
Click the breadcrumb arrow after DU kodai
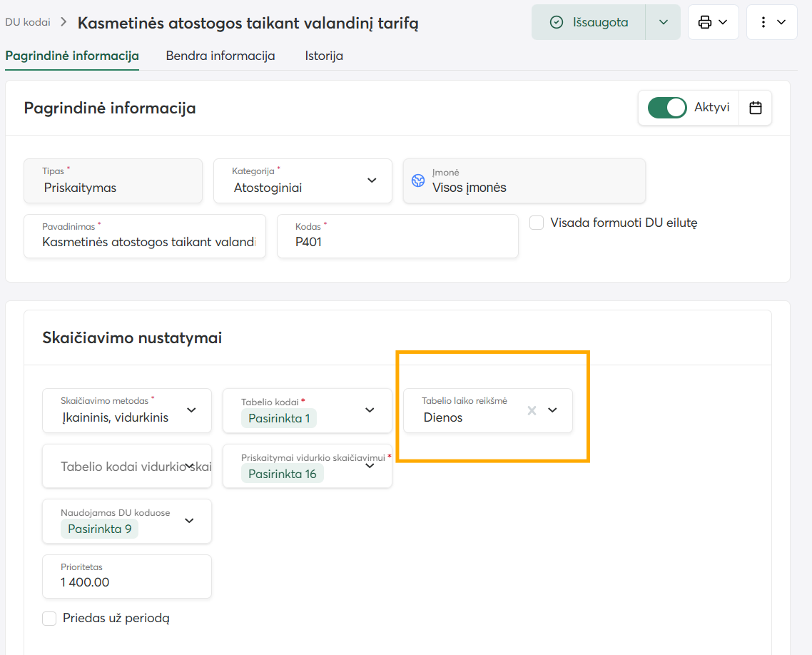tap(64, 21)
